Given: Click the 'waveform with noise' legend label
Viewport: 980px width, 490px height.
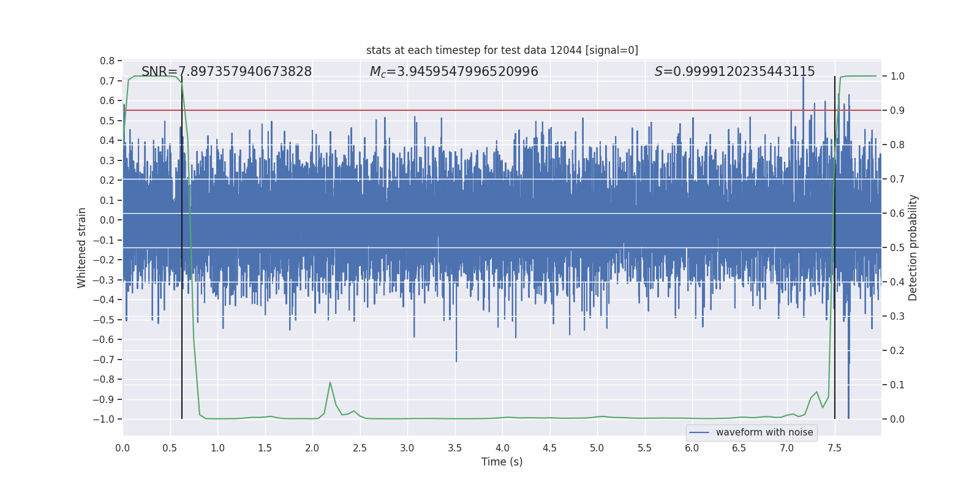Looking at the screenshot, I should click(764, 432).
